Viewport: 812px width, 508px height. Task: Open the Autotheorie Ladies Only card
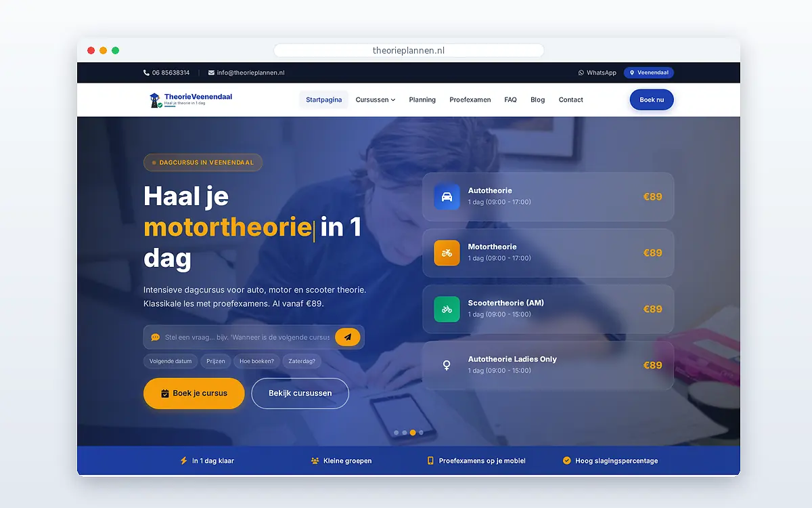pos(548,365)
